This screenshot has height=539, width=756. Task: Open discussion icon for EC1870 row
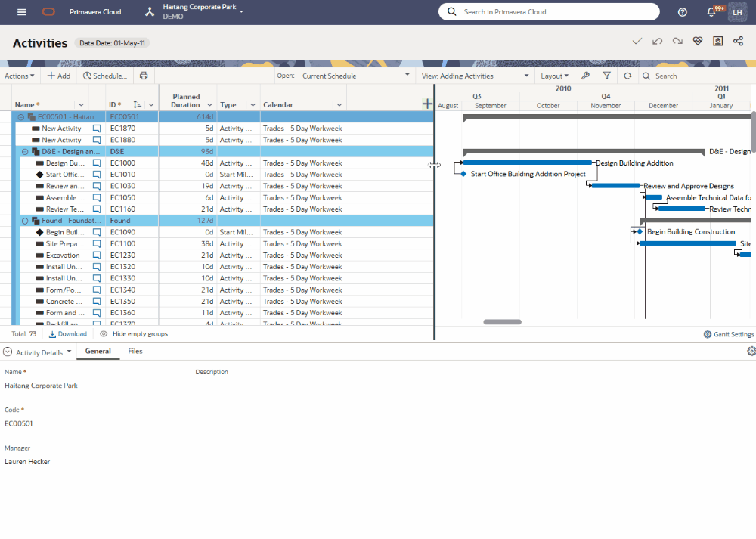tap(97, 129)
